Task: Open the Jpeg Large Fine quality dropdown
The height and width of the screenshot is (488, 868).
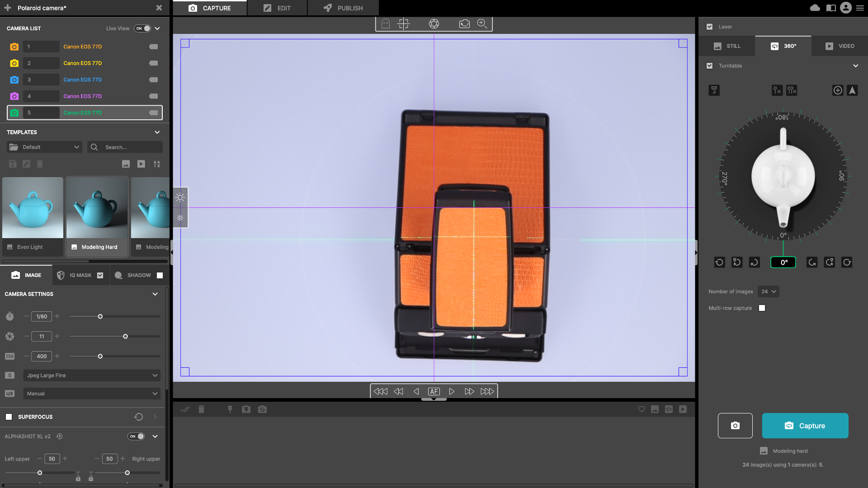Action: tap(92, 375)
